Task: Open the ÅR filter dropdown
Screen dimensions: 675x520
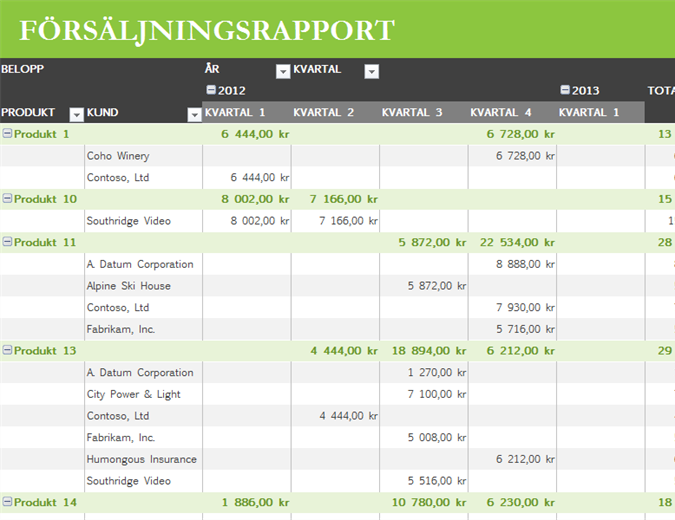Action: pos(283,71)
